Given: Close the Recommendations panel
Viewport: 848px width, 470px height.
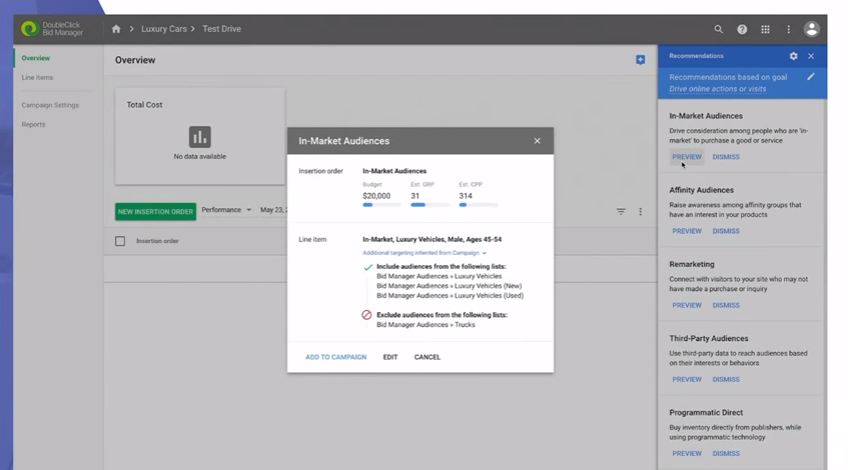Looking at the screenshot, I should tap(811, 56).
